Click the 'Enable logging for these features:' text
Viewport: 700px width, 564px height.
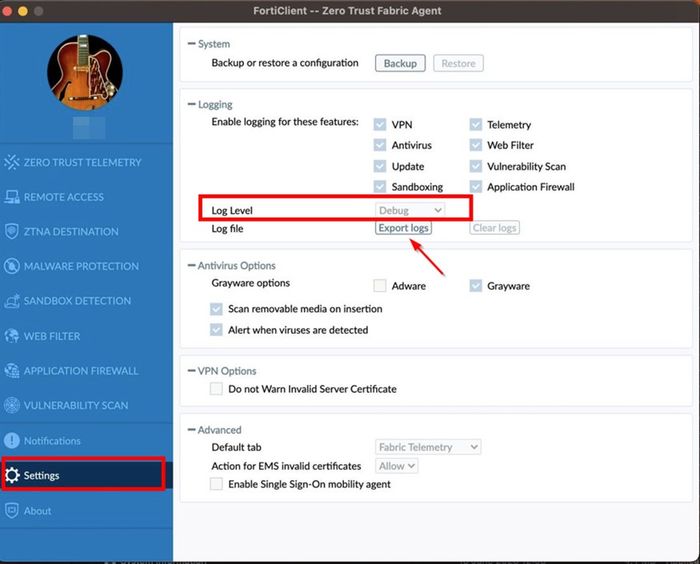(x=285, y=121)
